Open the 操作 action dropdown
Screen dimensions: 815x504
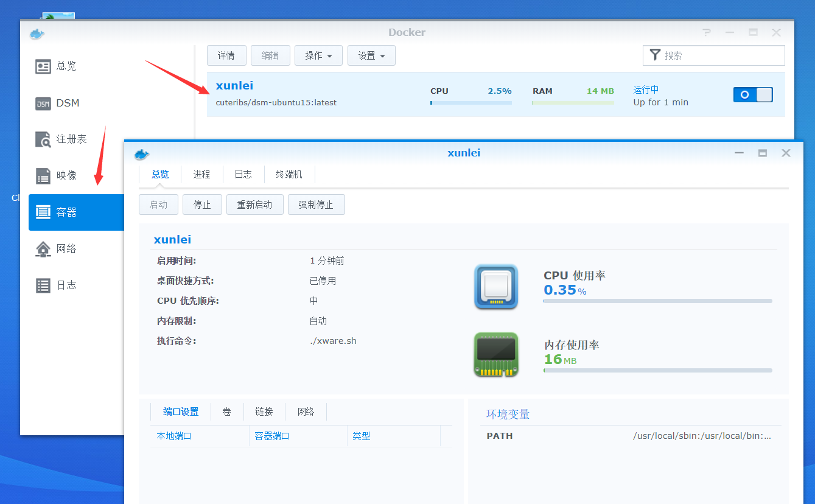click(x=318, y=55)
